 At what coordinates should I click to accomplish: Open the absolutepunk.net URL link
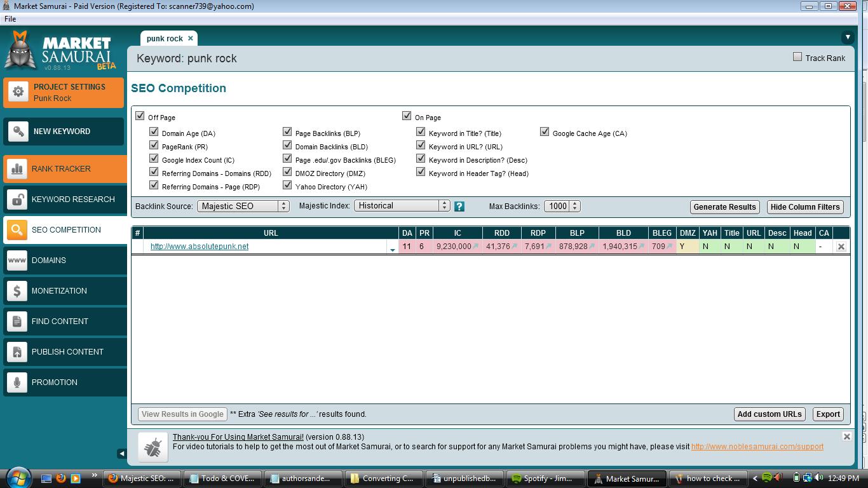tap(200, 247)
